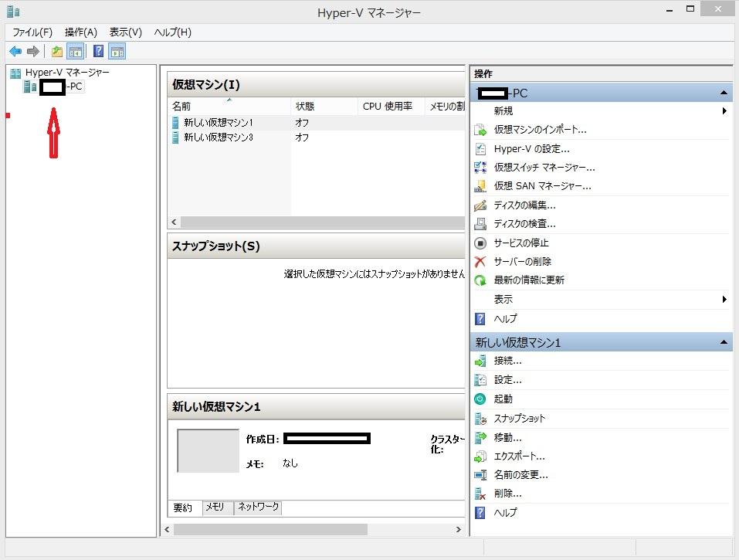Click 設定... action for the VM
This screenshot has width=739, height=560.
[507, 380]
